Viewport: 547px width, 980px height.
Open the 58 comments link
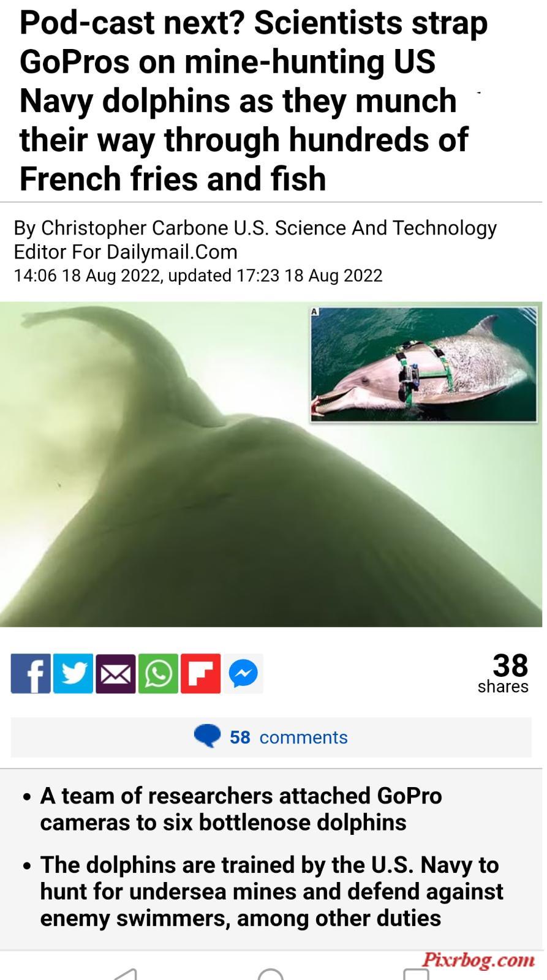click(x=289, y=737)
